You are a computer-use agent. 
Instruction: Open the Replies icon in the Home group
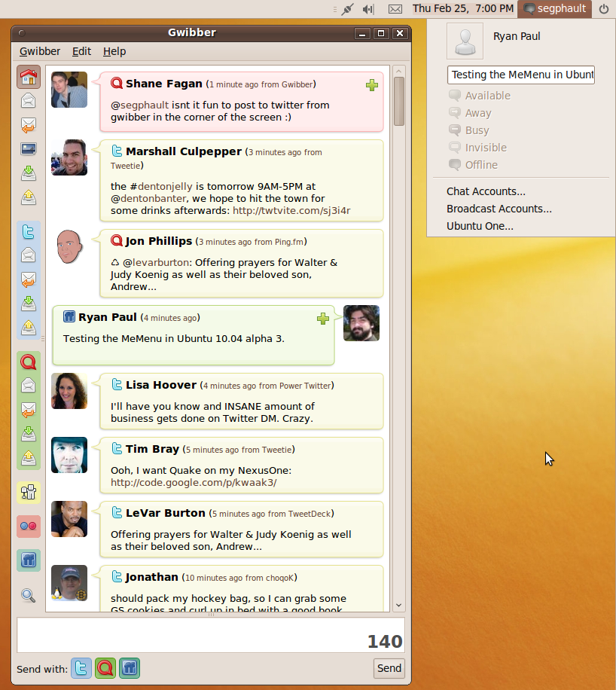29,125
